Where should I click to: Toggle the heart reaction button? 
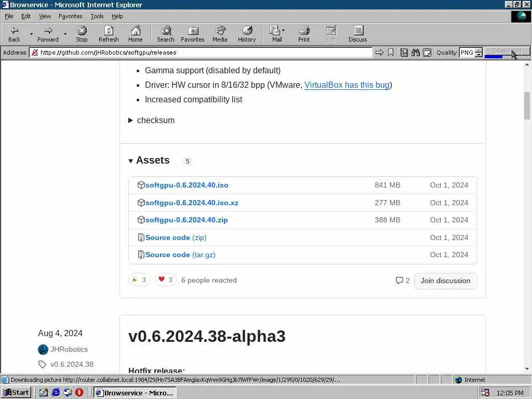[x=166, y=280]
